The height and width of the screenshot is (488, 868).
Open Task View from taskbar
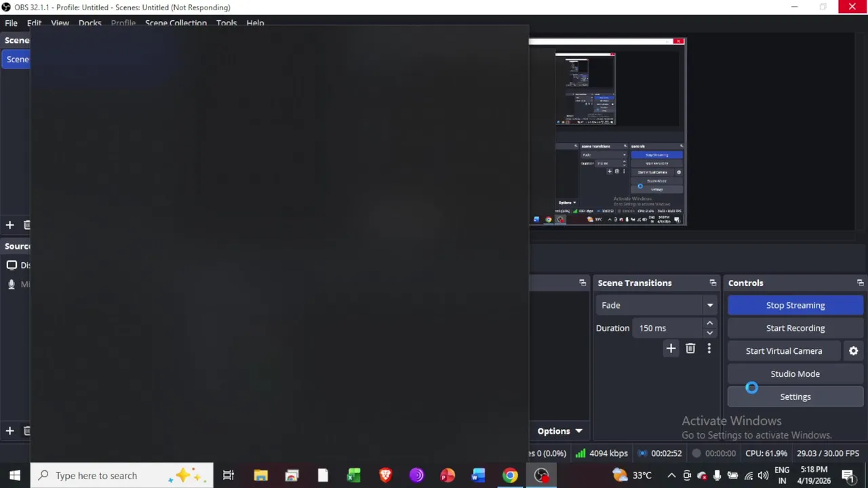[229, 476]
